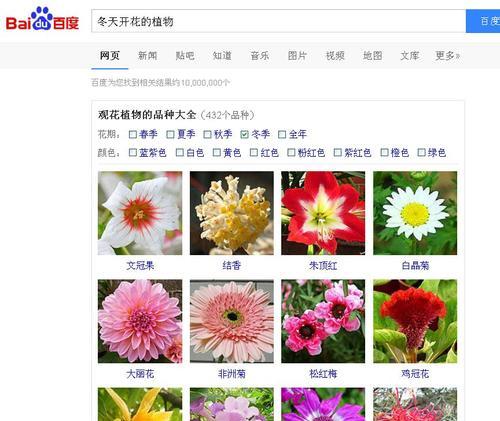Click the 大丽花 text link
Viewport: 500px width, 421px height.
pyautogui.click(x=140, y=374)
